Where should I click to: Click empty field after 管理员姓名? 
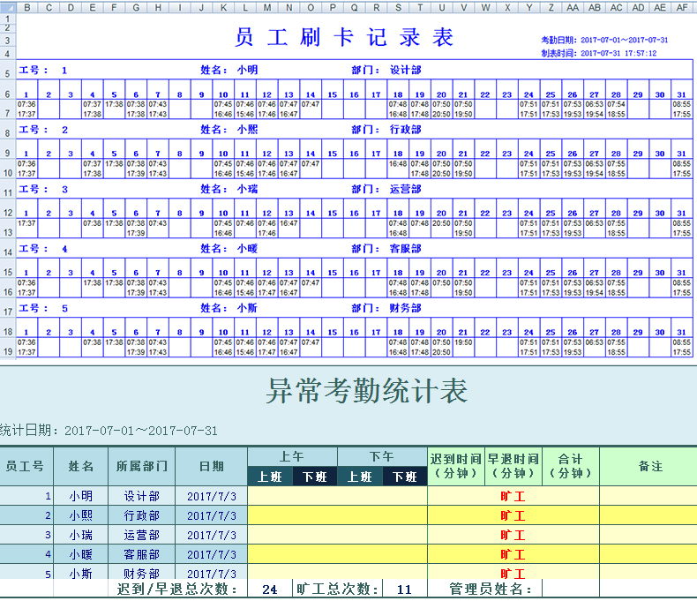coord(573,589)
